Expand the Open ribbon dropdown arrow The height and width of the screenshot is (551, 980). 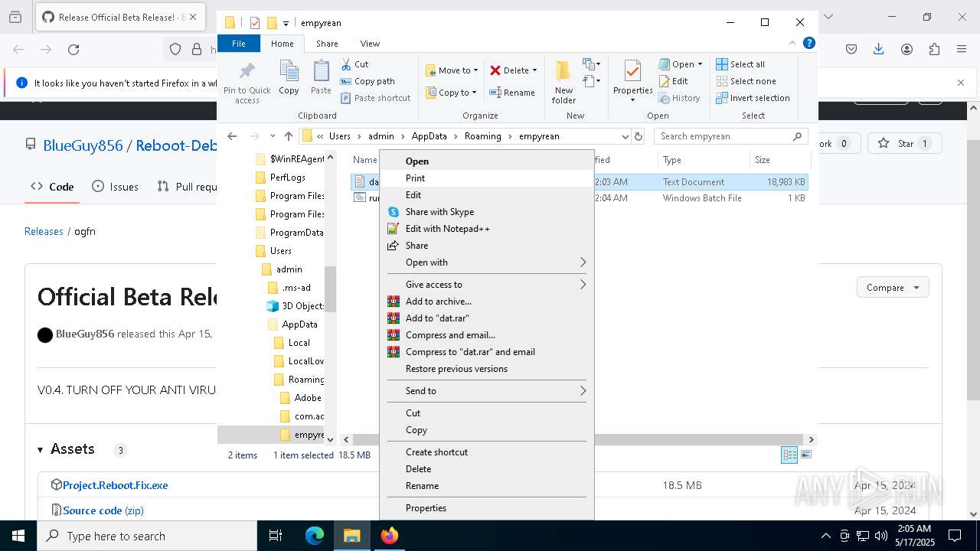700,64
